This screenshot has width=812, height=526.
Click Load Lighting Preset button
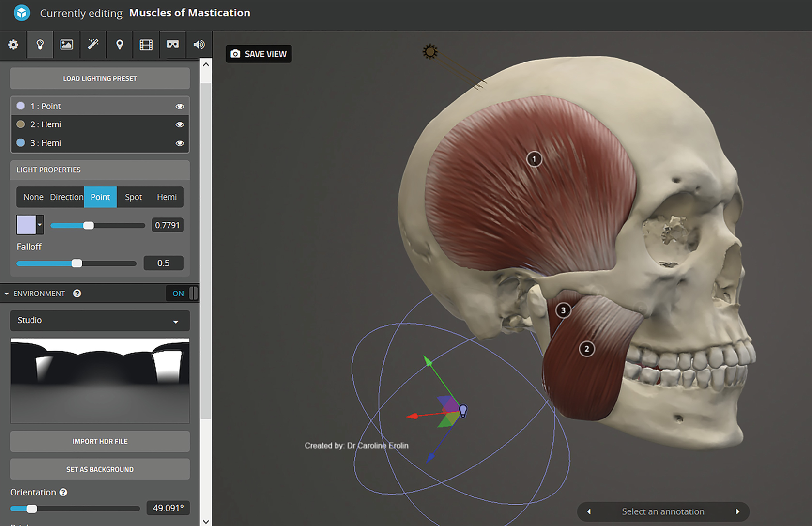tap(100, 78)
